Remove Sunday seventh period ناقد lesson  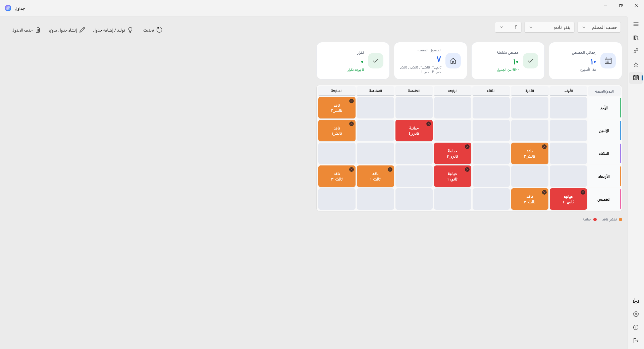click(351, 101)
